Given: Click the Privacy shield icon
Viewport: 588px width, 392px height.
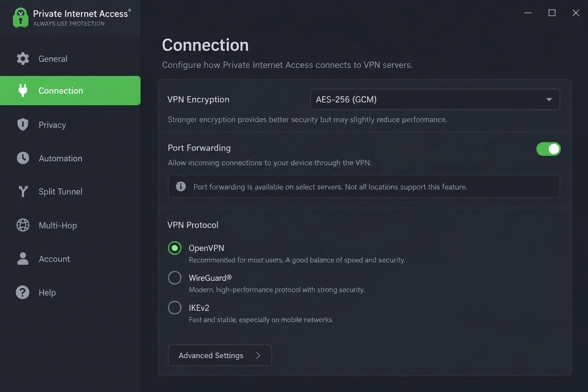Looking at the screenshot, I should click(23, 124).
